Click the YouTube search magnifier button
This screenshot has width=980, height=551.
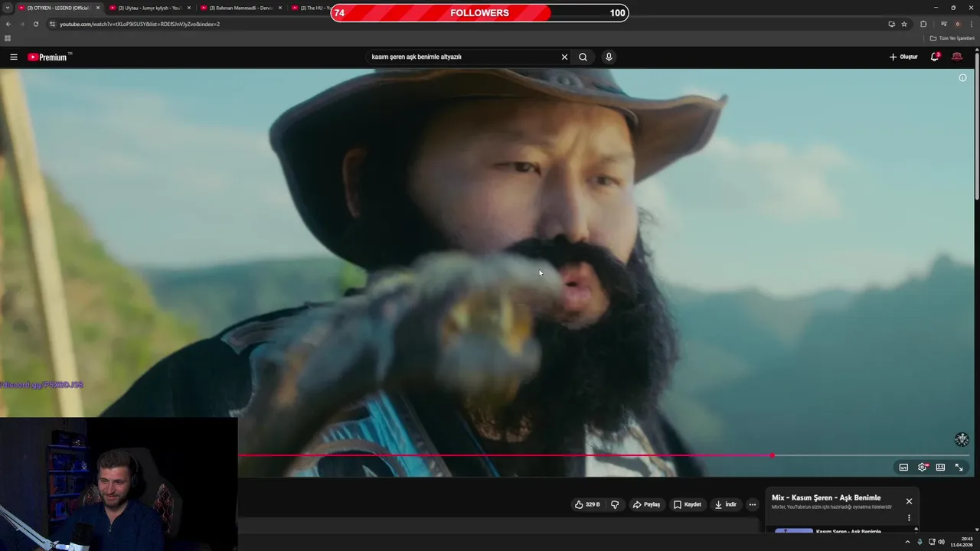(583, 57)
